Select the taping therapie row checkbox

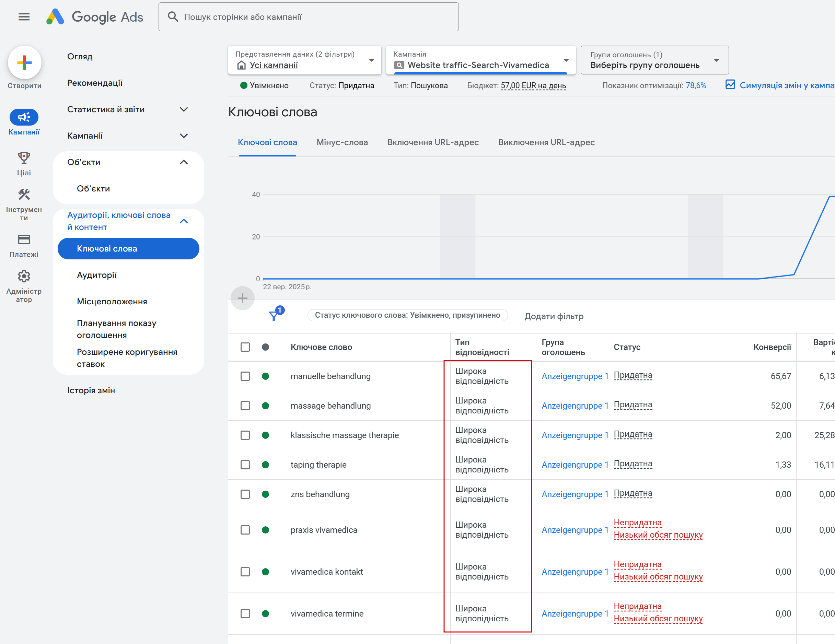pos(245,465)
